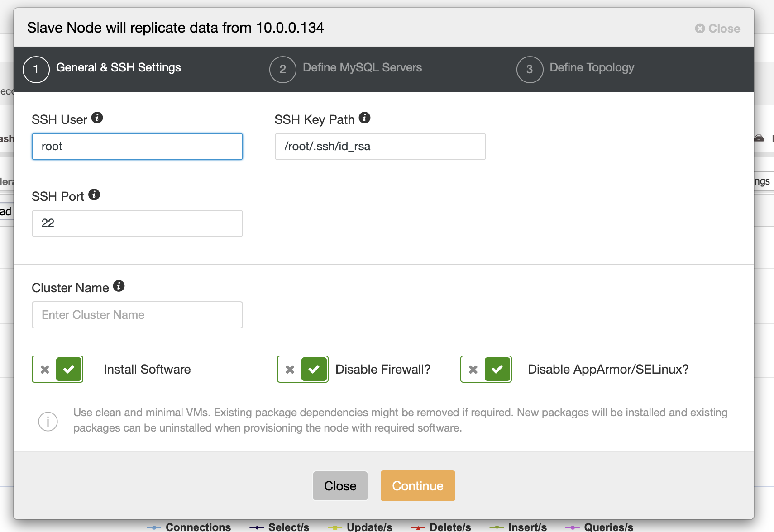Click the clean and minimal VMs notice text
774x532 pixels.
point(401,420)
